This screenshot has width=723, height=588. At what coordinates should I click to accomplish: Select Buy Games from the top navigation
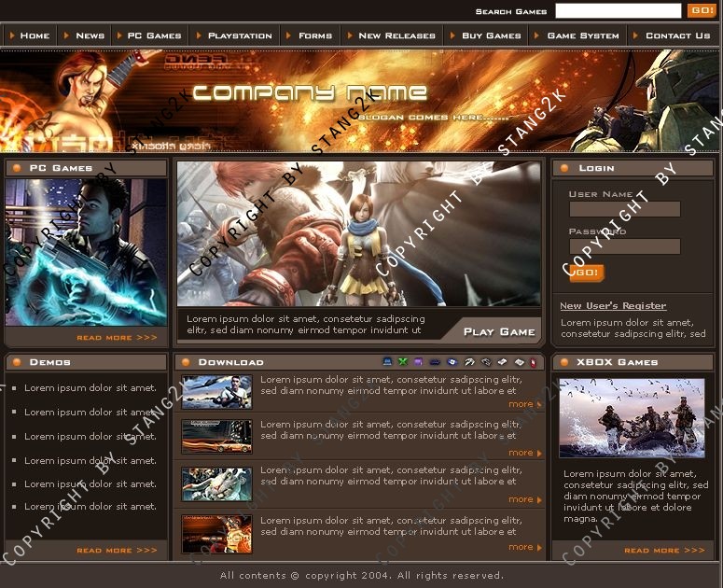pyautogui.click(x=491, y=35)
